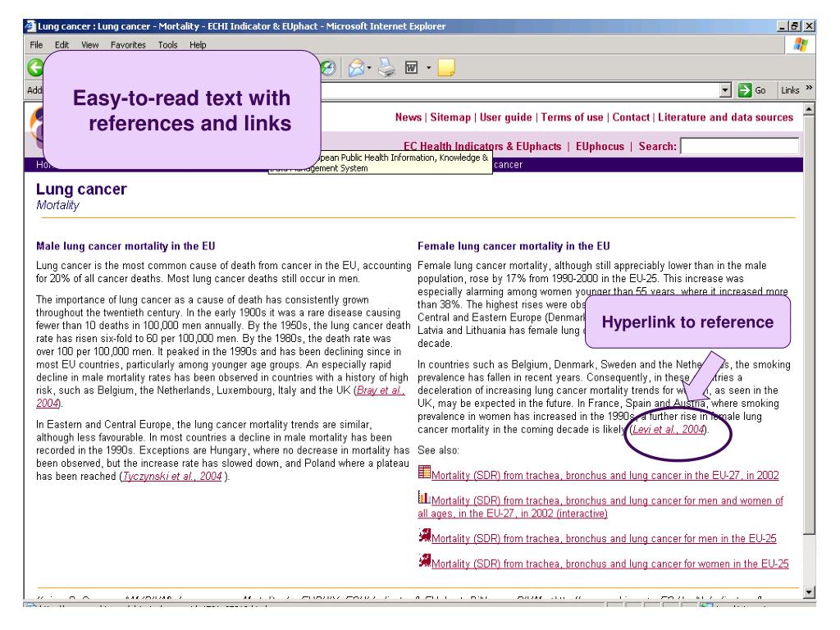Click the green Back arrow button
Viewport: 840px width, 630px height.
coord(35,67)
